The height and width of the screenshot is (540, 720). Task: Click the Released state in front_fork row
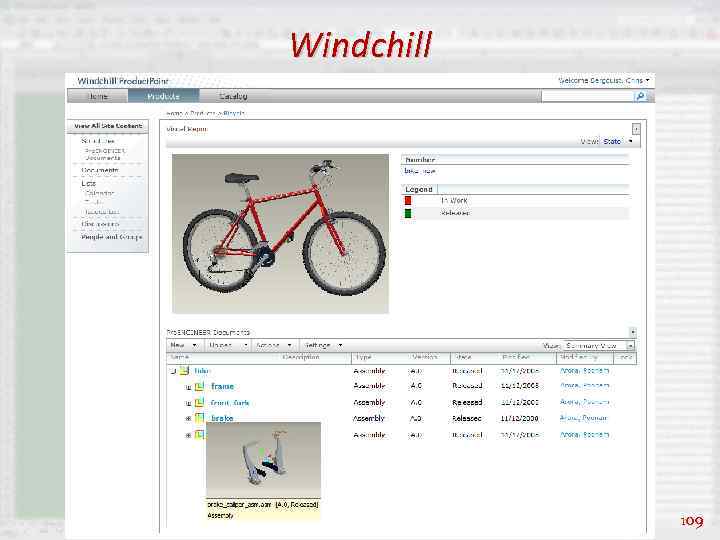pyautogui.click(x=467, y=403)
